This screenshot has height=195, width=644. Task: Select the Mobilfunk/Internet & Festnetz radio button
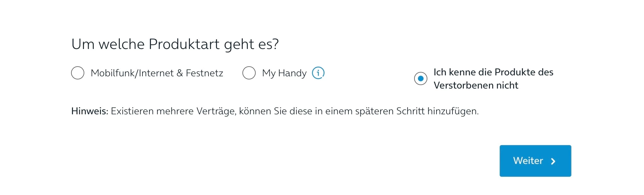coord(78,73)
